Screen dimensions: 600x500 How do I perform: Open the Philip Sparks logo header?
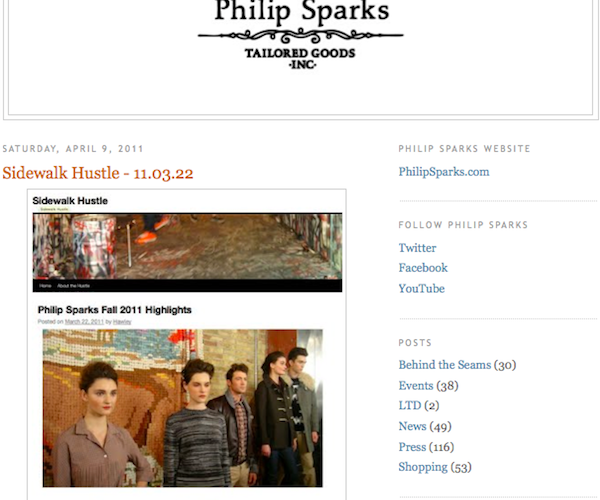pos(301,35)
